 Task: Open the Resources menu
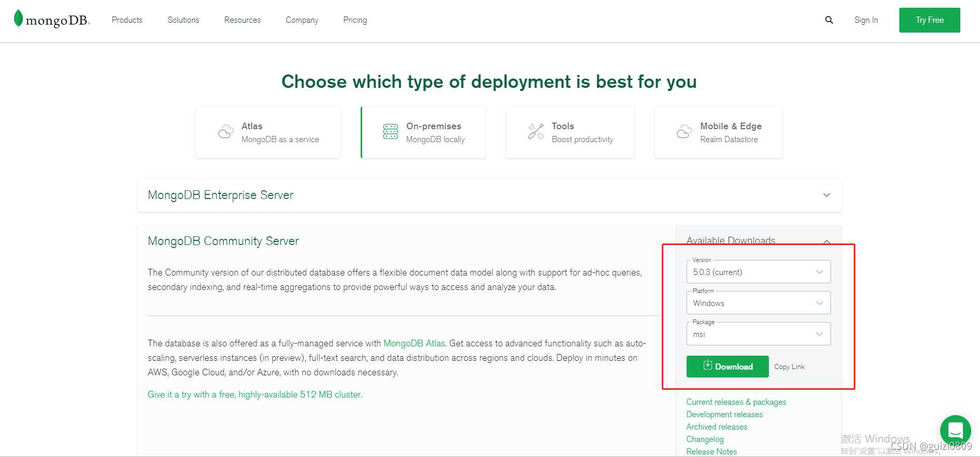(243, 20)
